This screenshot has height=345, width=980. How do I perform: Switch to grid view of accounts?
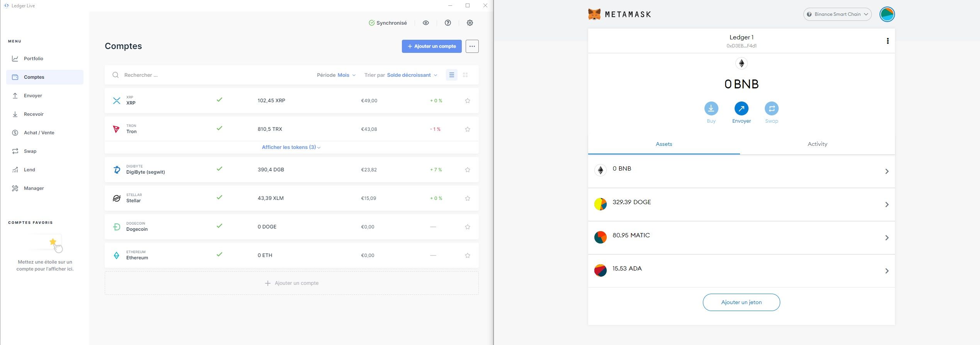[x=465, y=75]
